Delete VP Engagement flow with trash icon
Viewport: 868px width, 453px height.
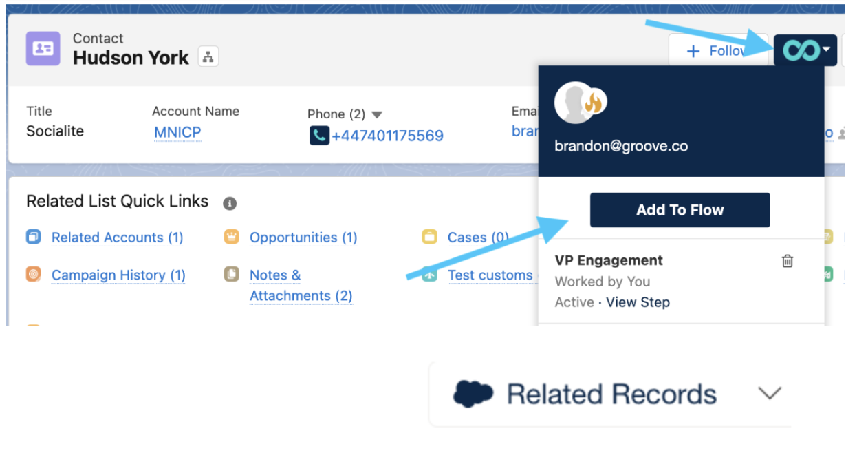pos(788,260)
